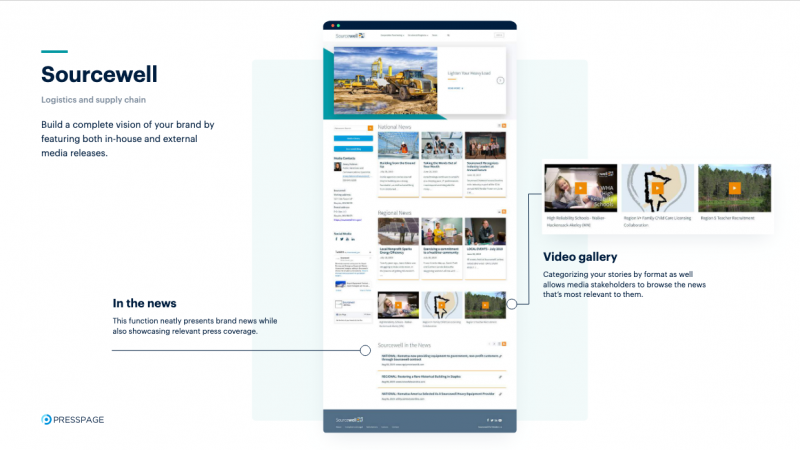This screenshot has width=800, height=450.
Task: Click the Sourcewell logo in site header
Action: pos(350,36)
